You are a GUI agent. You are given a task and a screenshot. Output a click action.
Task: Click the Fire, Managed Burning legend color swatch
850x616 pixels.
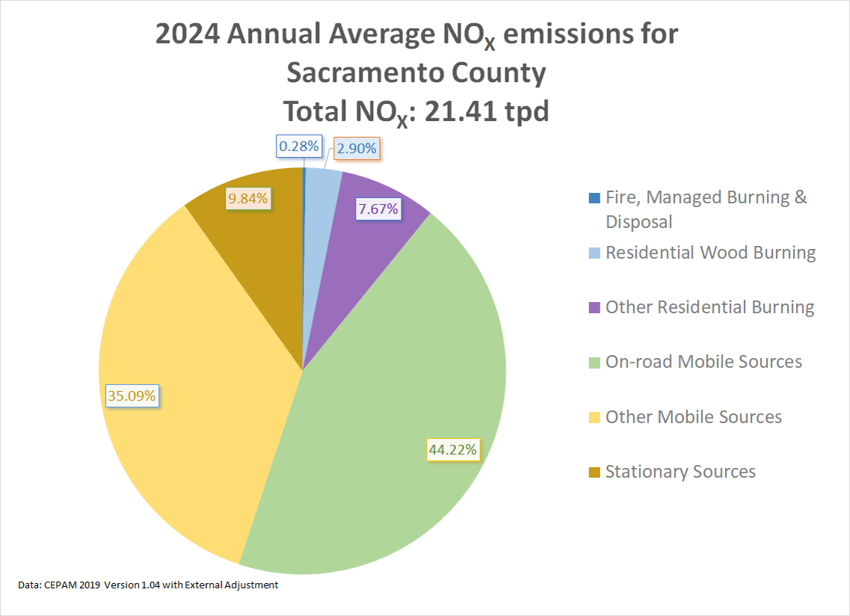click(x=594, y=198)
